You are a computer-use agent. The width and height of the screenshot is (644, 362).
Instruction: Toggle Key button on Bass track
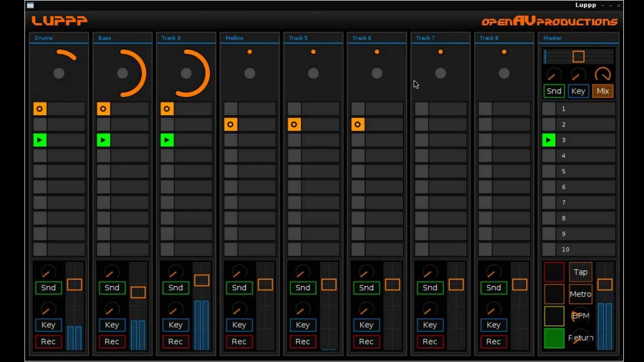click(x=112, y=325)
